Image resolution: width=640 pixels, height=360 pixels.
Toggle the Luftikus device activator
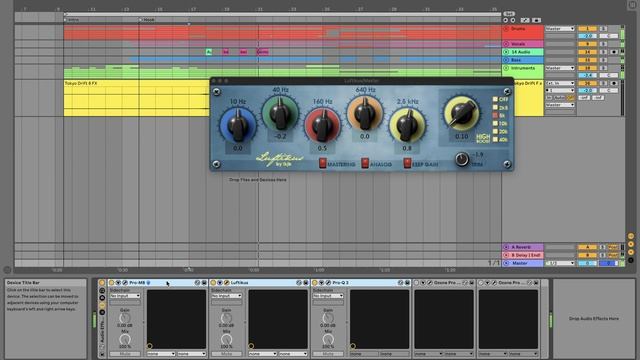tap(213, 282)
